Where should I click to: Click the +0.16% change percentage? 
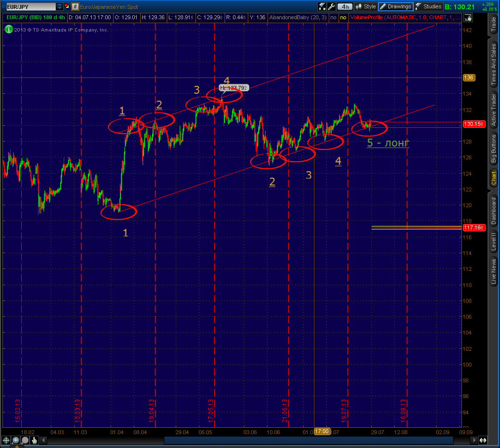pyautogui.click(x=489, y=9)
